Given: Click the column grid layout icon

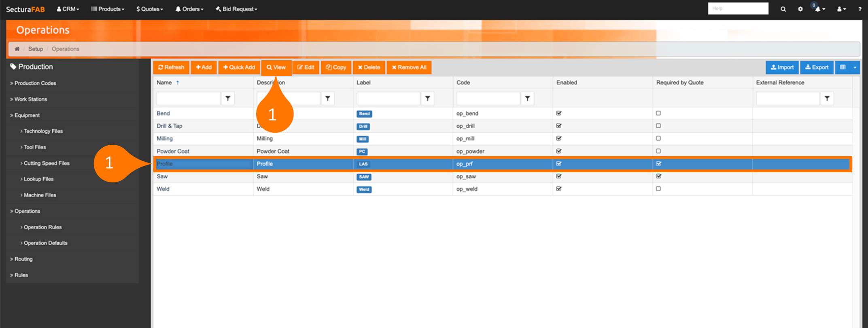Looking at the screenshot, I should (843, 67).
